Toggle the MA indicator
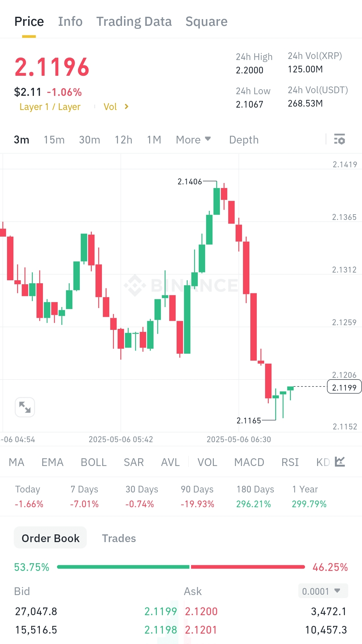 16,462
